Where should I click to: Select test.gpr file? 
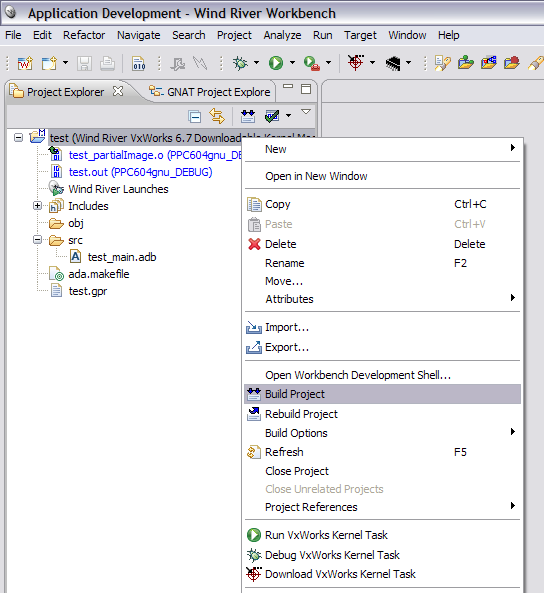(88, 291)
